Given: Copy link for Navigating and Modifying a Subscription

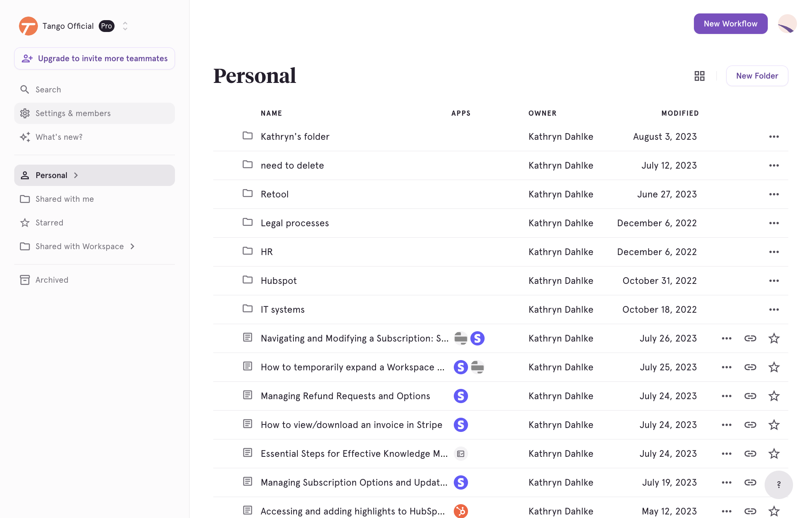Looking at the screenshot, I should [x=750, y=338].
